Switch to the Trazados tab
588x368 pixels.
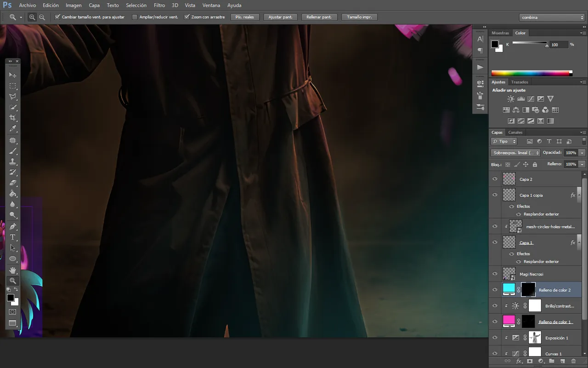[520, 82]
